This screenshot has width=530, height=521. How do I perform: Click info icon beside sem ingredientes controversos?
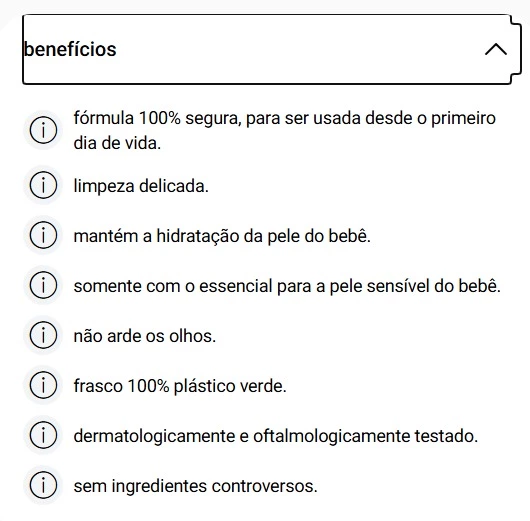coord(43,485)
